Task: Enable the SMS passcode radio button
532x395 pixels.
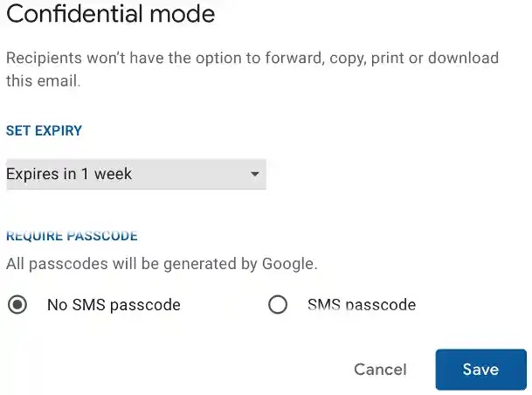Action: [278, 305]
